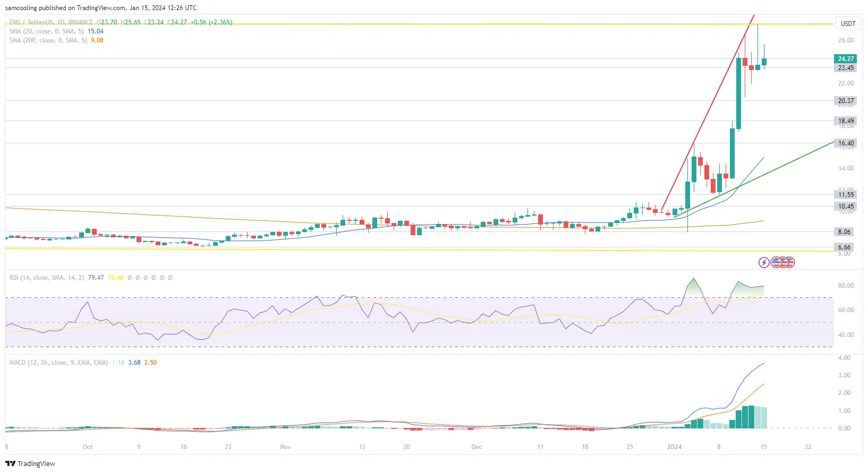Click the Dec label on time axis
This screenshot has height=473, width=868.
[x=476, y=447]
